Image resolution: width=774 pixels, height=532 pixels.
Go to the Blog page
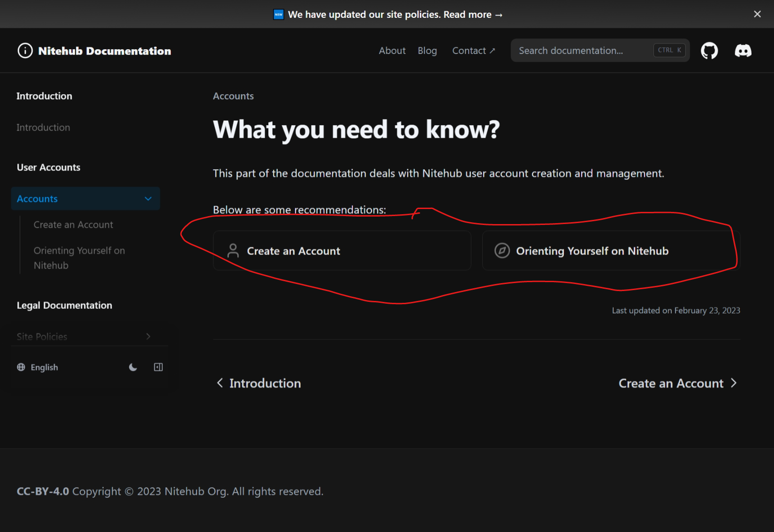click(x=427, y=51)
